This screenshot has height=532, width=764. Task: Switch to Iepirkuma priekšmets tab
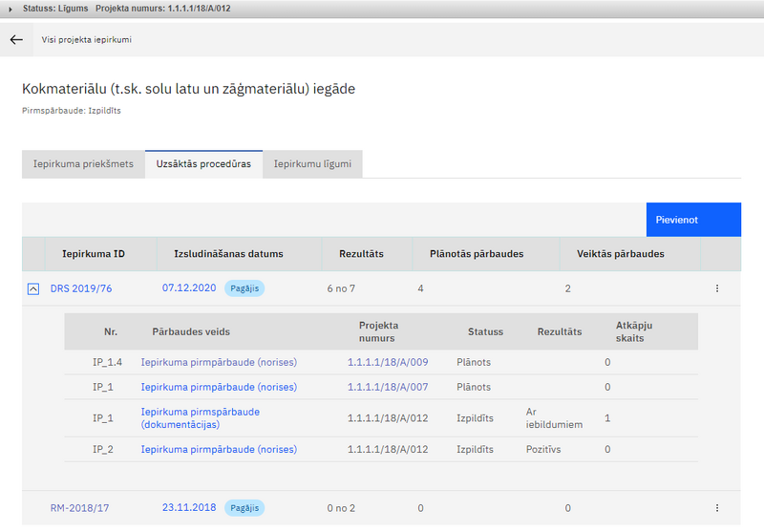(83, 164)
